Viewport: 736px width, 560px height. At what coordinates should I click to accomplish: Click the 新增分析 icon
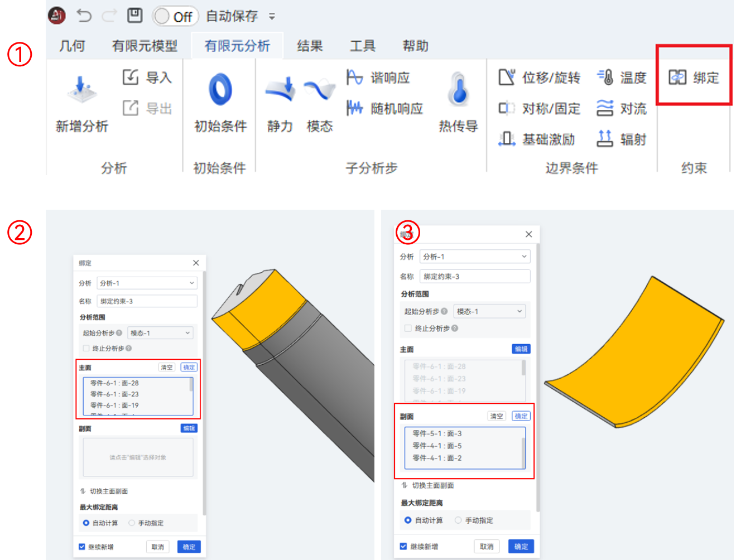coord(81,89)
